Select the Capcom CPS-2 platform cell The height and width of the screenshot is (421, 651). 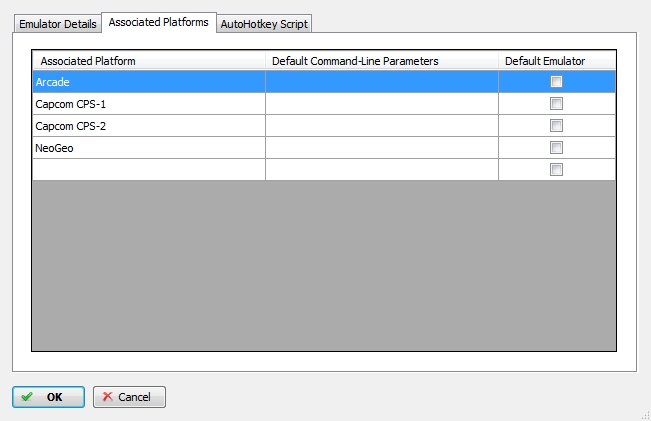[x=149, y=126]
